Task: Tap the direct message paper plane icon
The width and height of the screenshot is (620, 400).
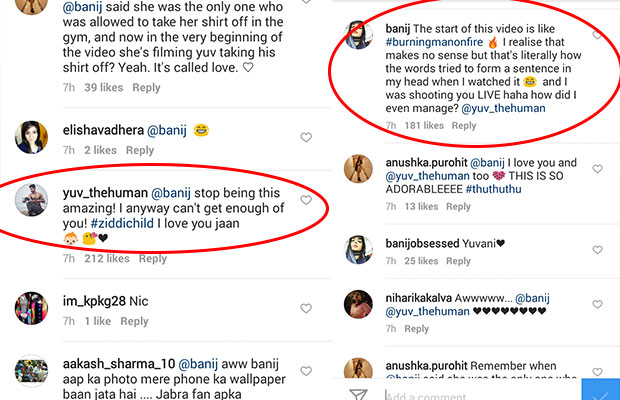Action: coord(357,393)
